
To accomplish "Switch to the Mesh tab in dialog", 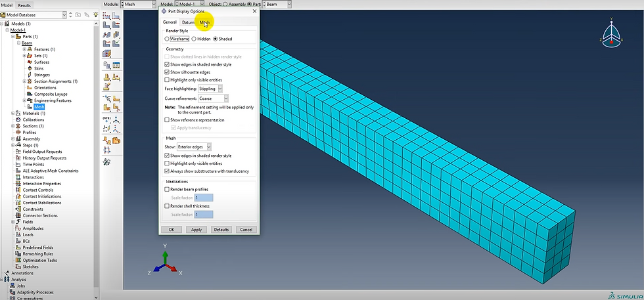I will click(x=204, y=22).
